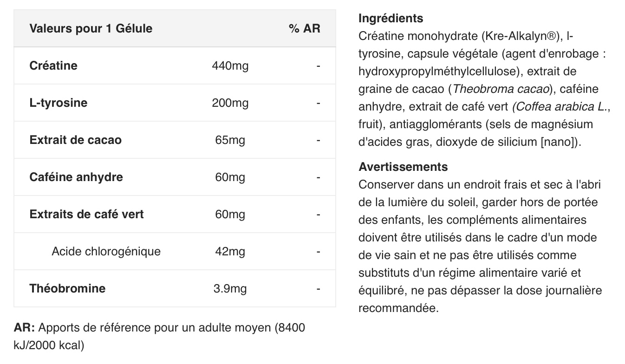Click the 'Ingrédients' heading

pyautogui.click(x=391, y=19)
